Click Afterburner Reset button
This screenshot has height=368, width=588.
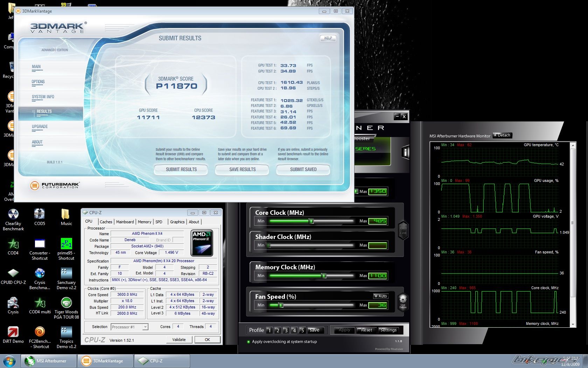366,330
